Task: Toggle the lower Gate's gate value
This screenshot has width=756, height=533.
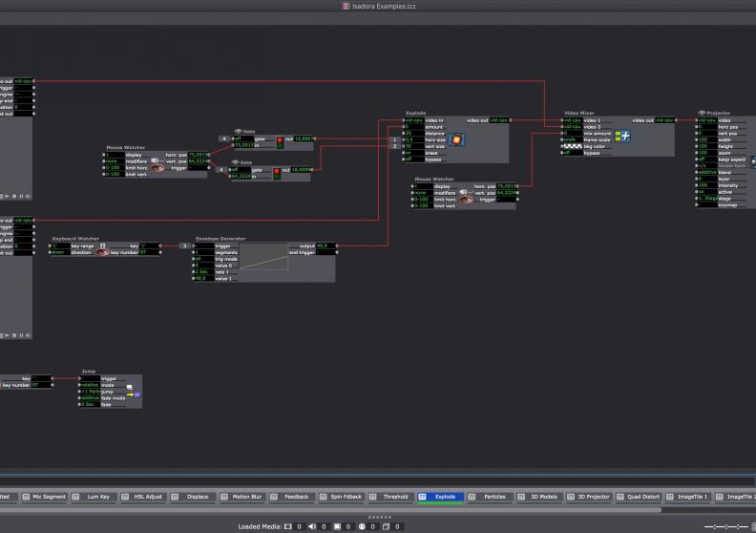Action: (241, 170)
